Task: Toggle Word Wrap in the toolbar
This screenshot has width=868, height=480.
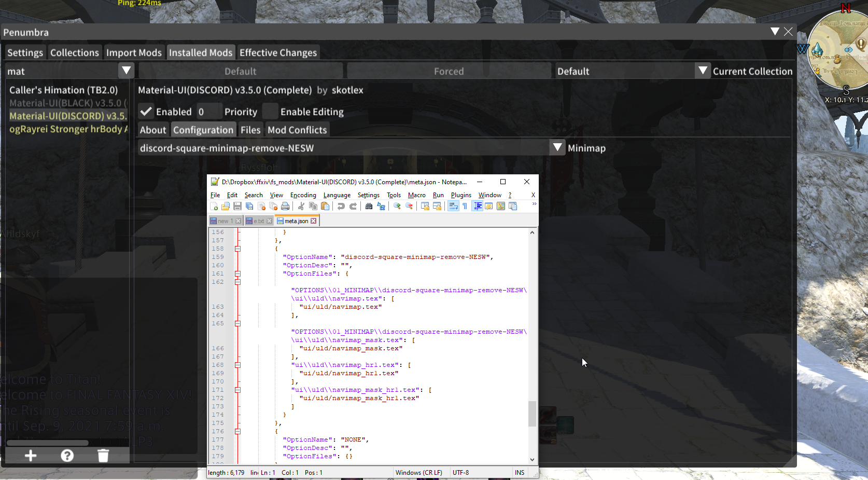Action: pos(454,206)
